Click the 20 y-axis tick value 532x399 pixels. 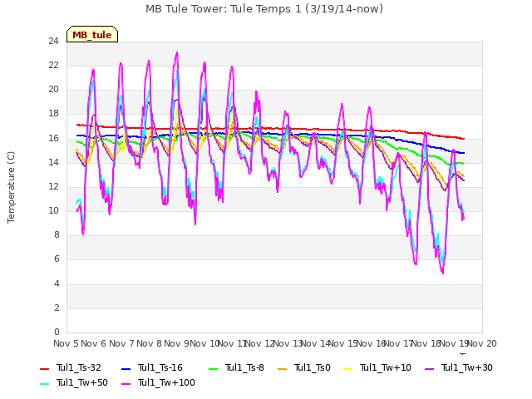[x=53, y=90]
